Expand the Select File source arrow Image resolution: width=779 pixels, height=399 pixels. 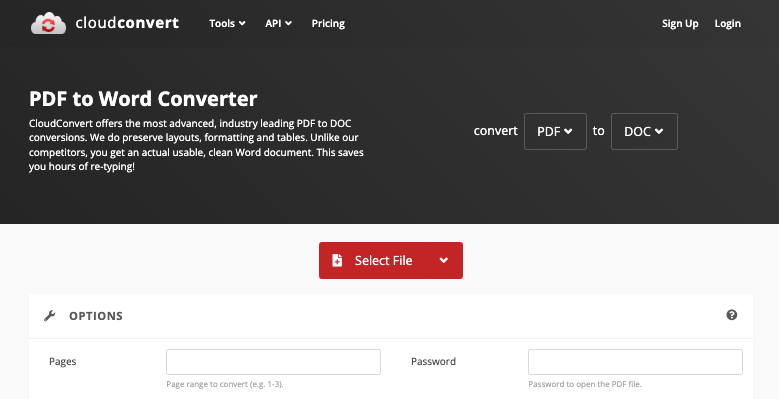pyautogui.click(x=444, y=260)
